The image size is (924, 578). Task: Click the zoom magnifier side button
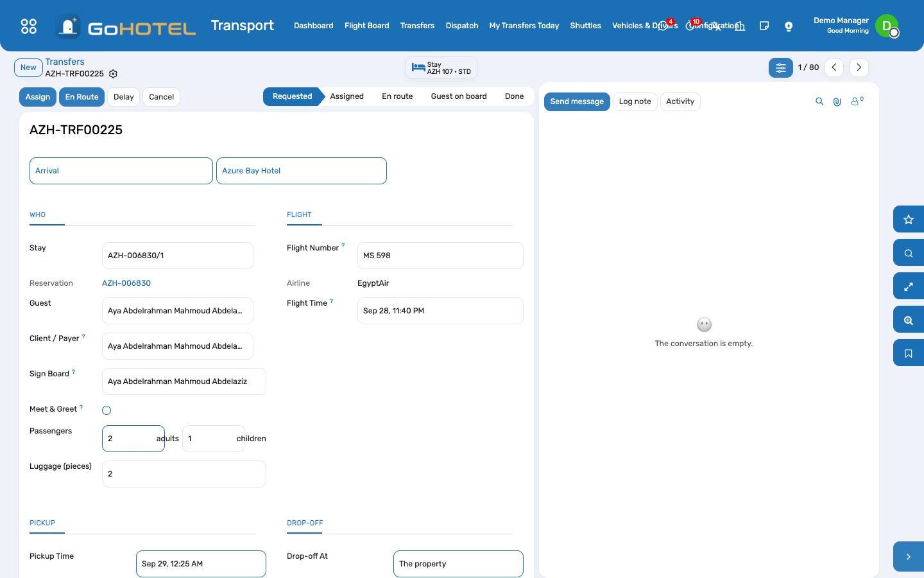click(x=909, y=320)
